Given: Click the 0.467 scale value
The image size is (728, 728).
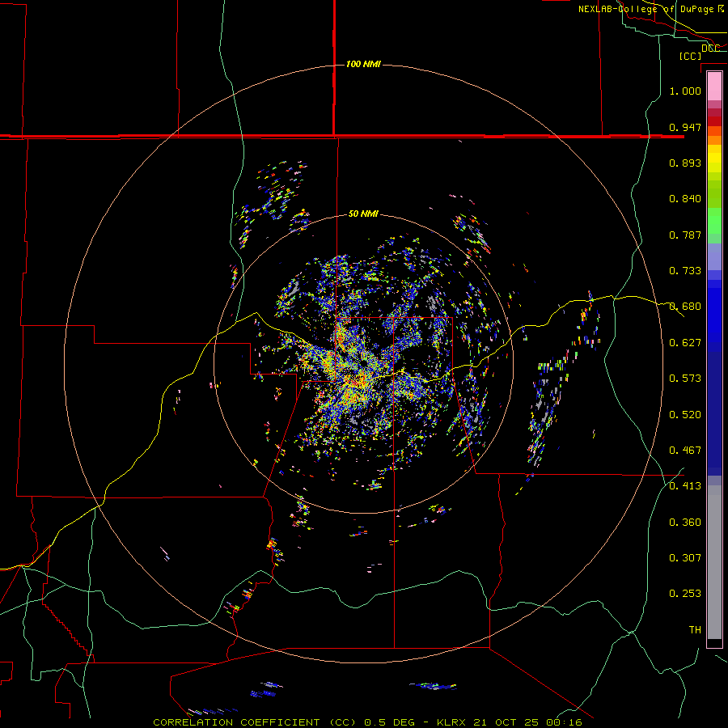Looking at the screenshot, I should coord(685,451).
